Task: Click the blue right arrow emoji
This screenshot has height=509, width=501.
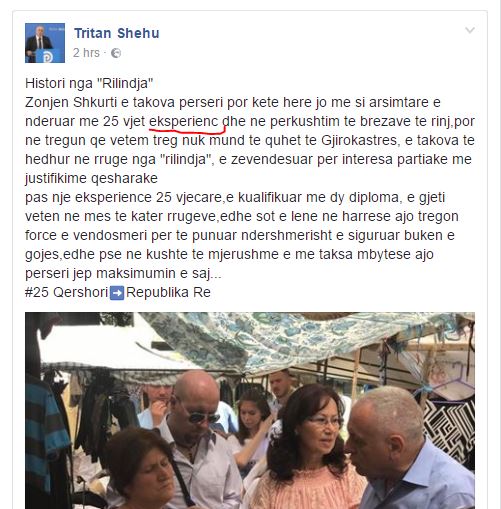Action: 117,293
